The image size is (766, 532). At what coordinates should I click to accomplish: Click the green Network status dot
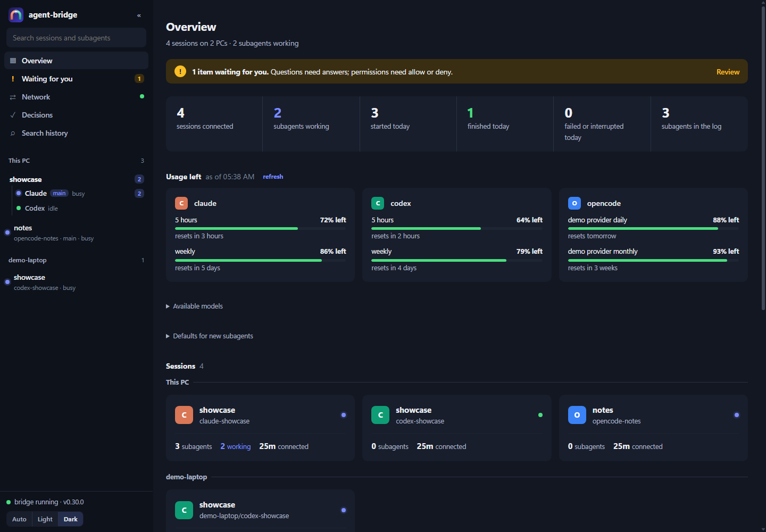click(x=142, y=96)
